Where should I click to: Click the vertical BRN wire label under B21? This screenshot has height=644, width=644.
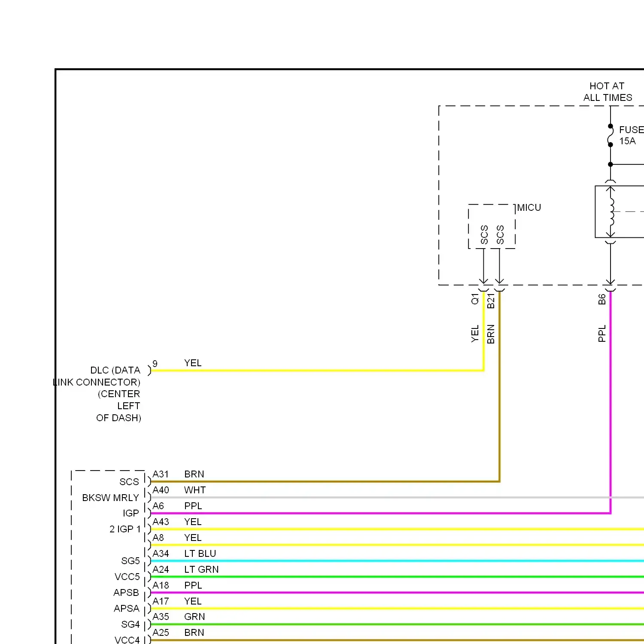pos(491,334)
